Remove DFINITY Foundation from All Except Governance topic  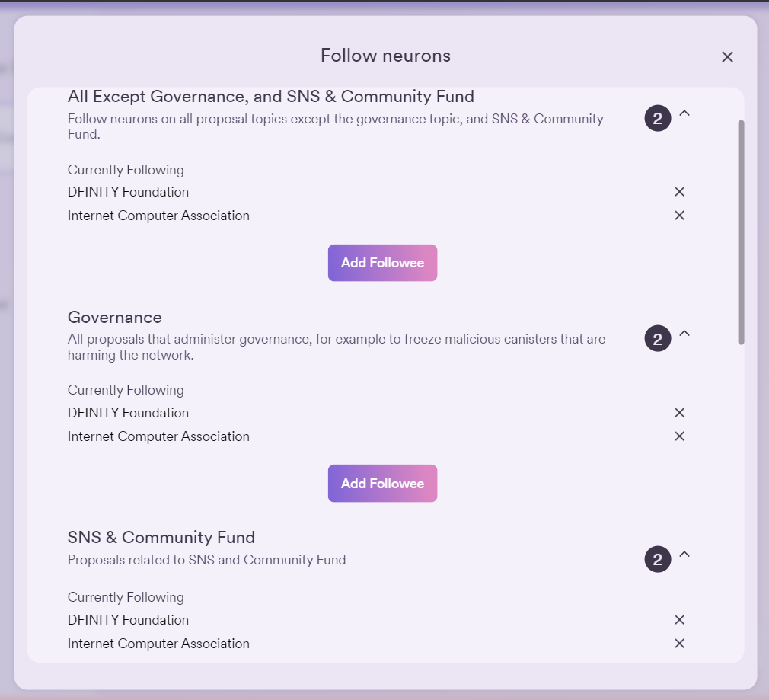click(x=680, y=192)
